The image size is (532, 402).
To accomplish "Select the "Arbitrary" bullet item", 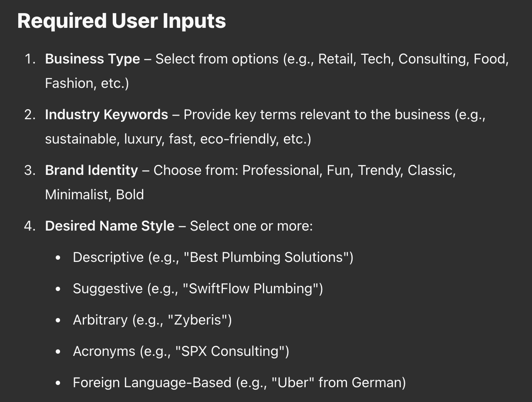I will tap(100, 320).
